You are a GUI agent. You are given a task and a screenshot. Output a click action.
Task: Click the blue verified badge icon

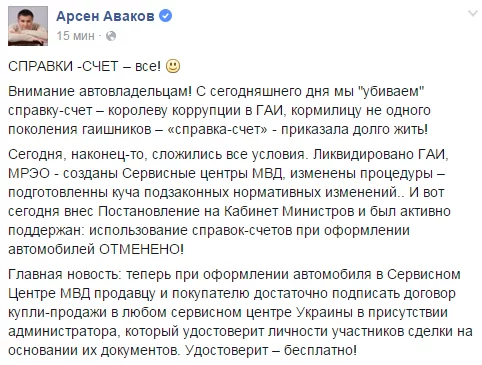tap(166, 16)
